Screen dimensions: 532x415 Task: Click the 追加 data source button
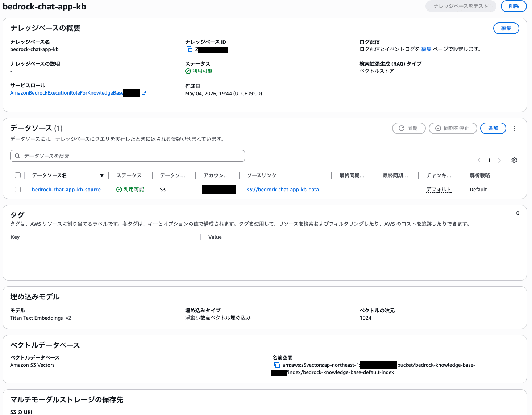[x=493, y=128]
